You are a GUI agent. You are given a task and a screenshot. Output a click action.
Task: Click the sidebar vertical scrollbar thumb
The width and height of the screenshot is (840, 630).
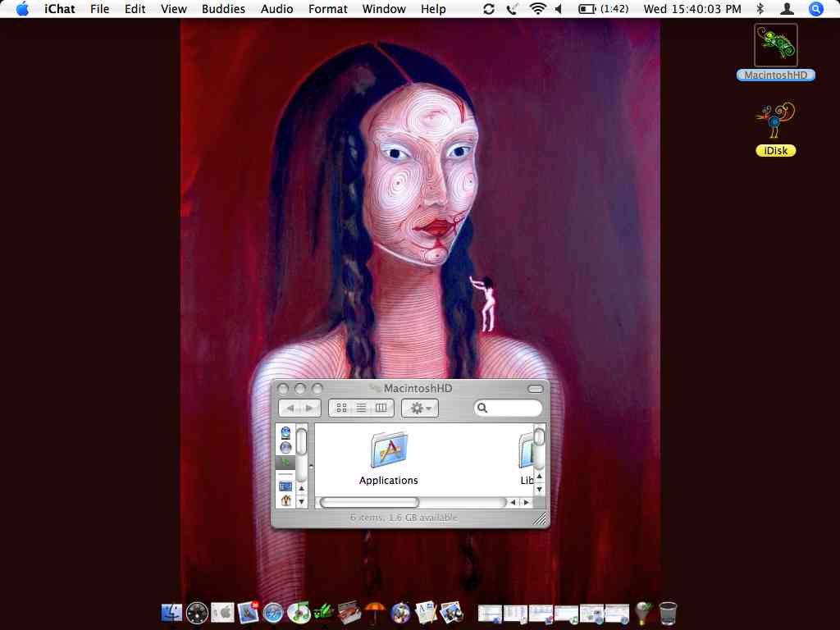tap(302, 441)
